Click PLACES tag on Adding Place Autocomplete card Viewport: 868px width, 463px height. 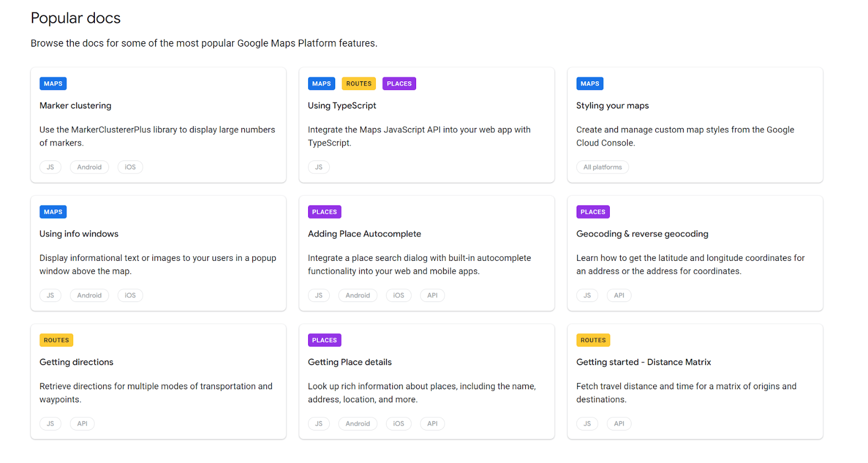coord(324,212)
